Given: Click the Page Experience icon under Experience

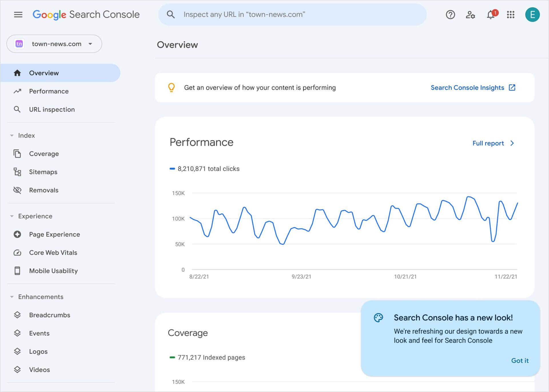Looking at the screenshot, I should [17, 234].
